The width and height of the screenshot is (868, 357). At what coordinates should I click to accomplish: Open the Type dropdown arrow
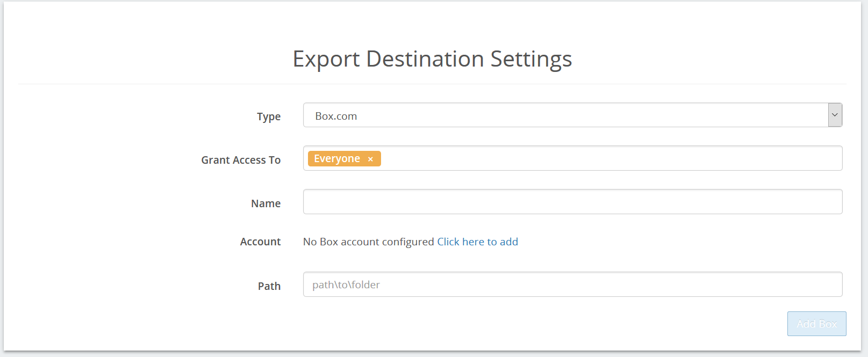click(835, 115)
